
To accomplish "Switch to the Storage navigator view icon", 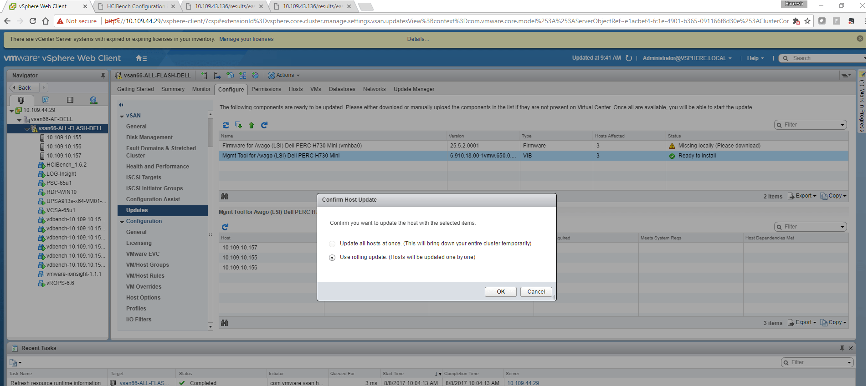I will 70,100.
